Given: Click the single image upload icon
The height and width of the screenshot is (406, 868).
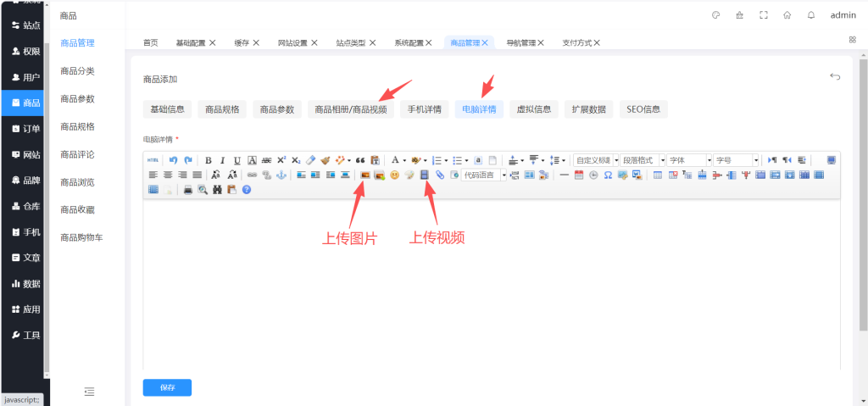Looking at the screenshot, I should (x=365, y=175).
